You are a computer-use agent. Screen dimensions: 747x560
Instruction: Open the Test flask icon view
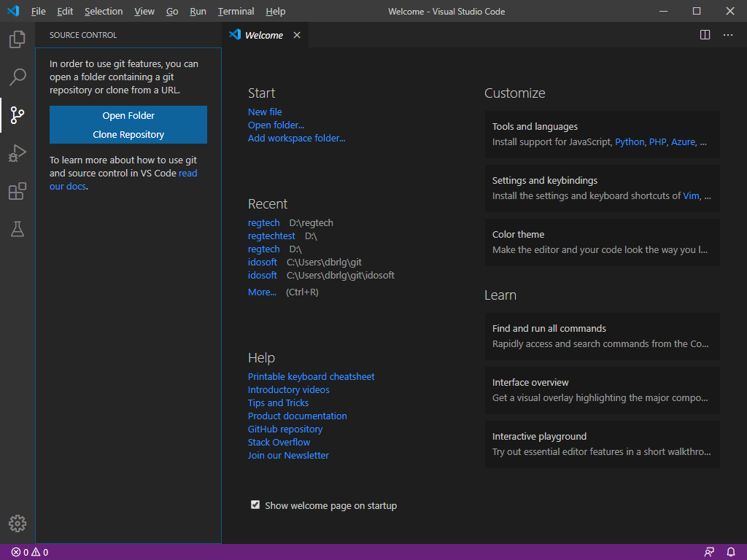click(x=18, y=229)
